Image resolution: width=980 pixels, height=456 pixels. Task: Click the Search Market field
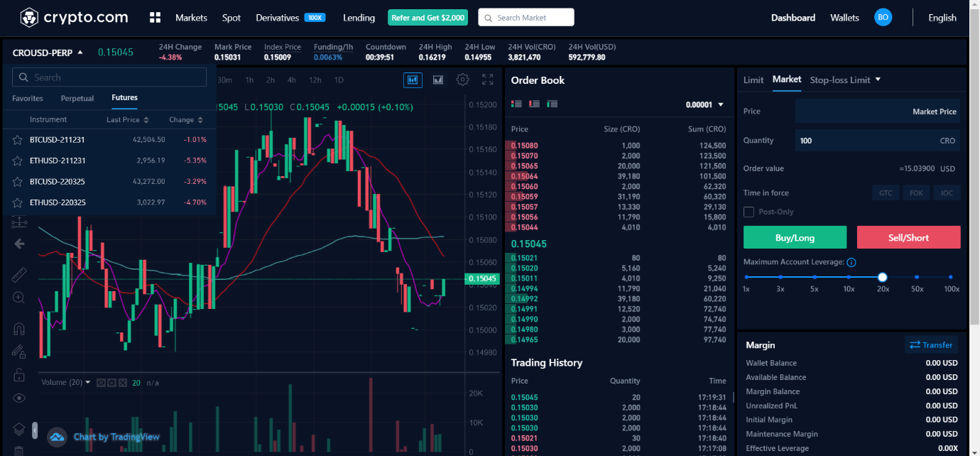(x=526, y=18)
